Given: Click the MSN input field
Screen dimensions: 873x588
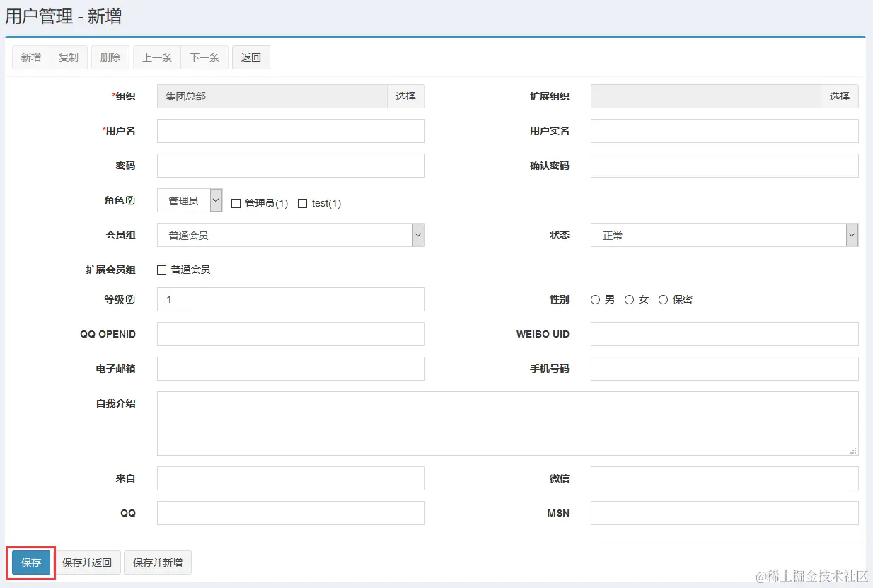Looking at the screenshot, I should point(724,513).
